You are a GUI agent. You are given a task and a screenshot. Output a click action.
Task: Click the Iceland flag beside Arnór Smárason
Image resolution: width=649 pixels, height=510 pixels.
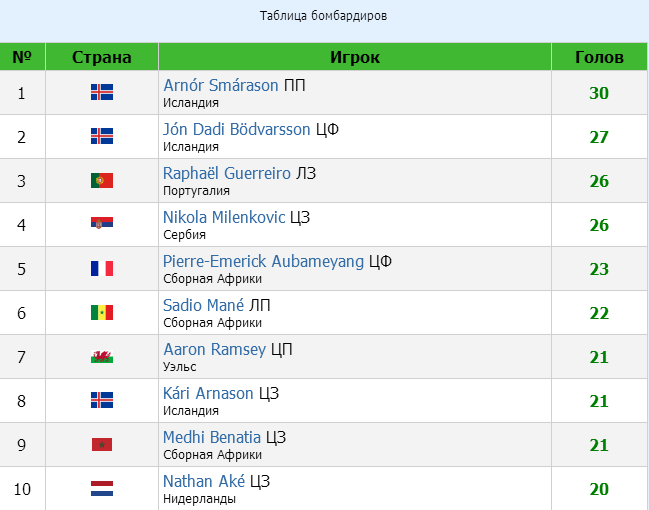[102, 93]
